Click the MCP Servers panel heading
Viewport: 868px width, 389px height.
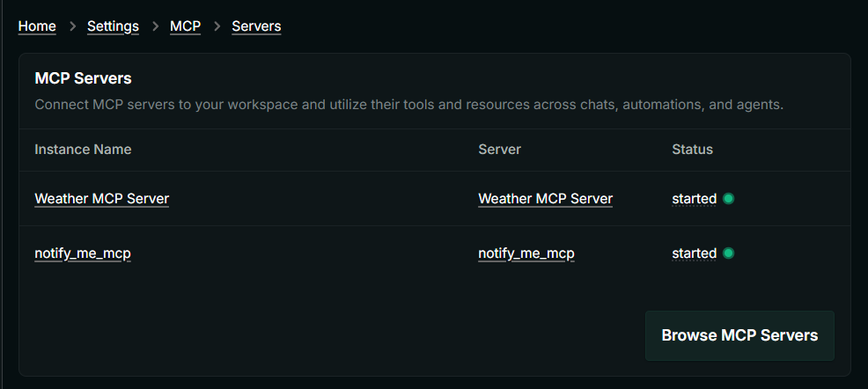(x=83, y=78)
